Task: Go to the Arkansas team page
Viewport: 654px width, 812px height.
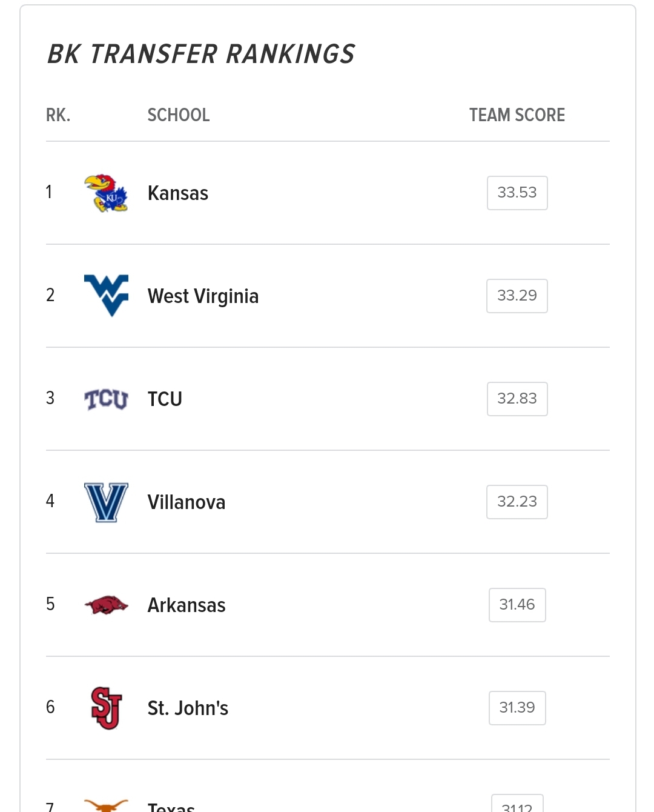Action: tap(187, 605)
